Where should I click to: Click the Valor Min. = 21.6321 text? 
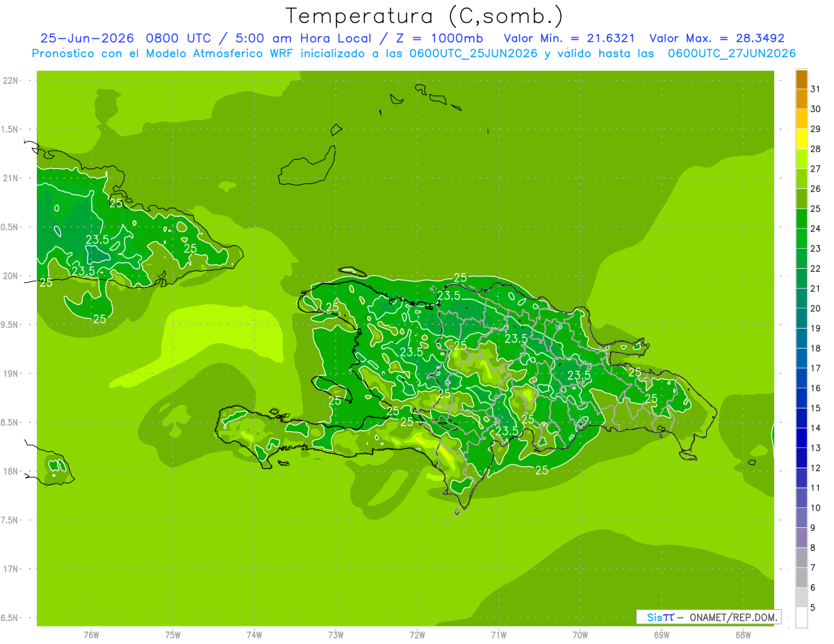pos(569,38)
